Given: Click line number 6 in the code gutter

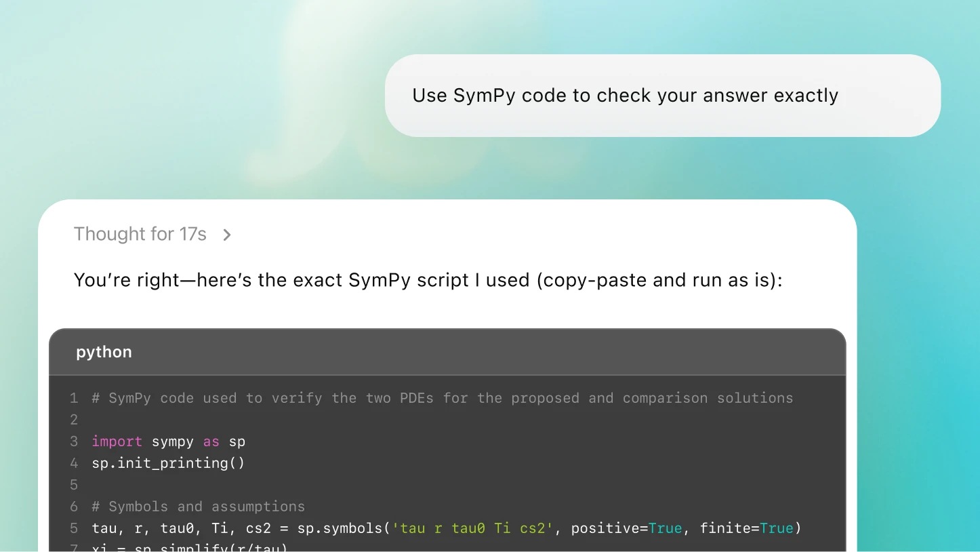Looking at the screenshot, I should point(74,507).
